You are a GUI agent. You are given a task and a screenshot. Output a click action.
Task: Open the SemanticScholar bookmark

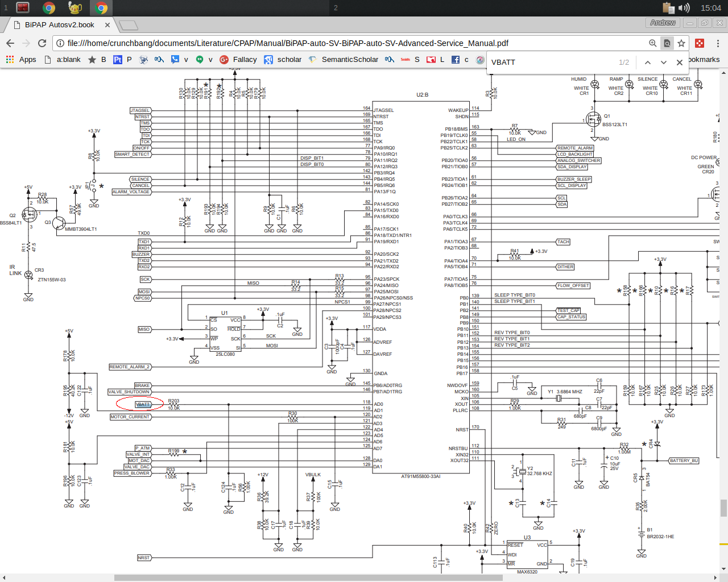pos(343,60)
